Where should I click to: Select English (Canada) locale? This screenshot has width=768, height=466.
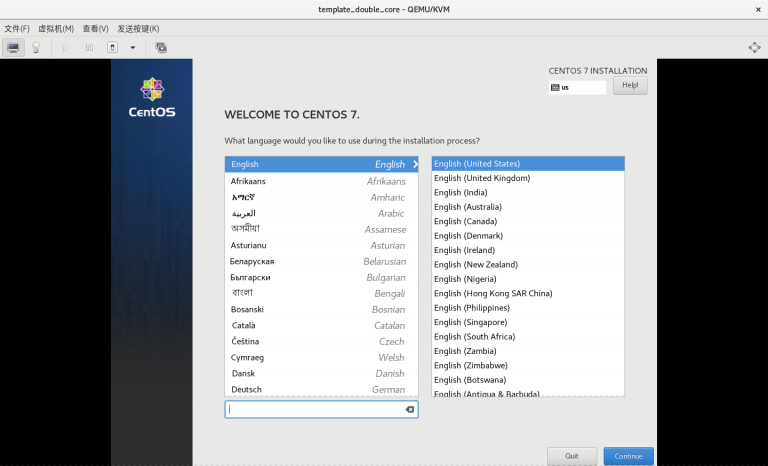[528, 221]
